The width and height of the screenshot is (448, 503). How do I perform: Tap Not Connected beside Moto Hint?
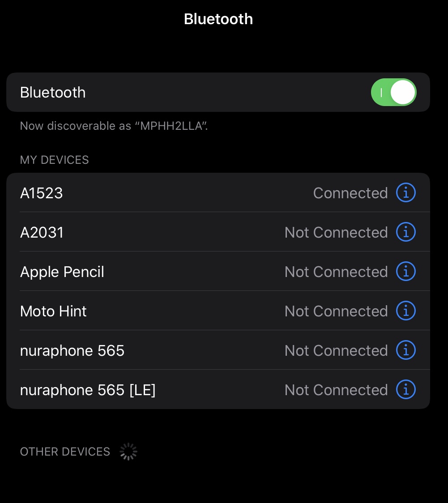tap(336, 311)
